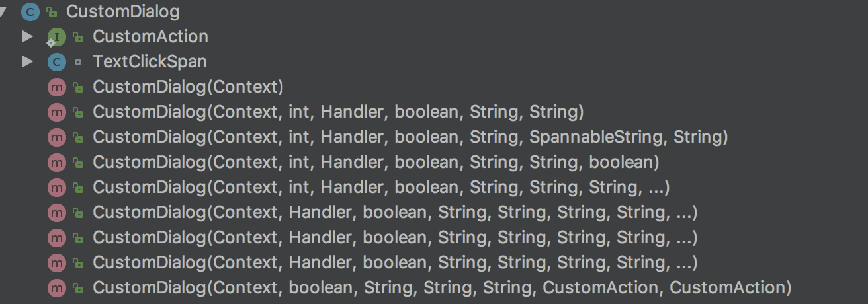Click method icon of CustomDialog(Context)
Image resolution: width=868 pixels, height=304 pixels.
57,87
